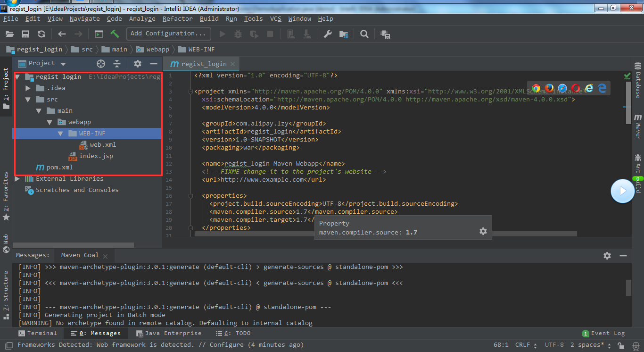Viewport: 644px width, 352px height.
Task: Collapse the regist_login root node
Action: click(x=17, y=77)
